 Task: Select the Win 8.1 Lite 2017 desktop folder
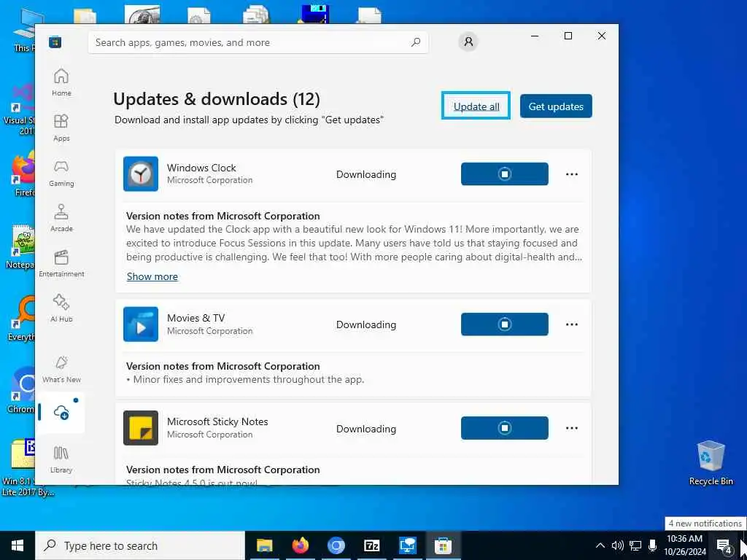[24, 468]
